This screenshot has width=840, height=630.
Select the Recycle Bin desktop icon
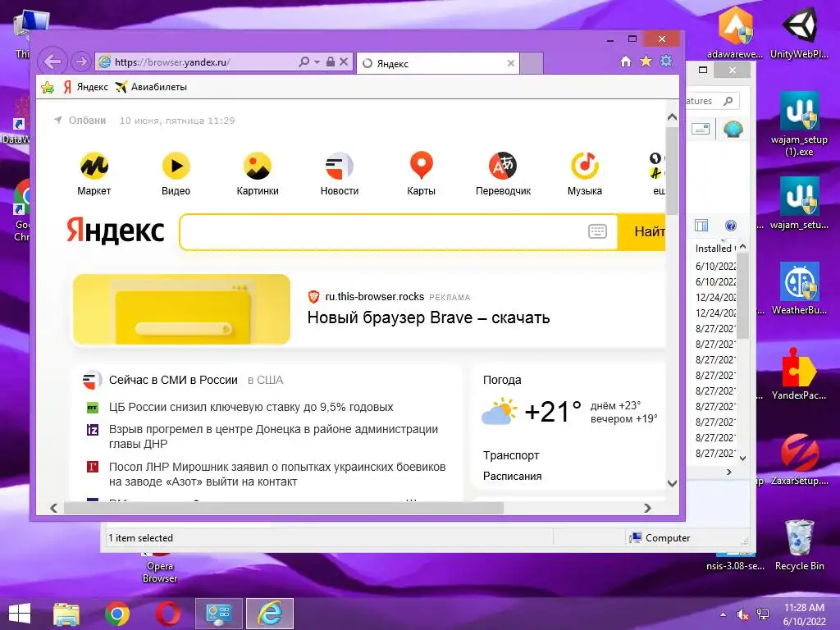(x=799, y=545)
